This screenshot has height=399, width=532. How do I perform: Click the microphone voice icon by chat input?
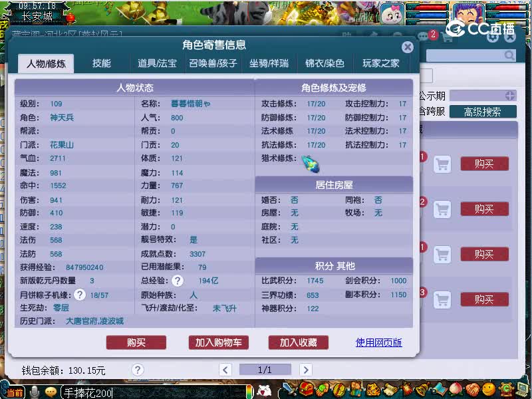[35, 392]
